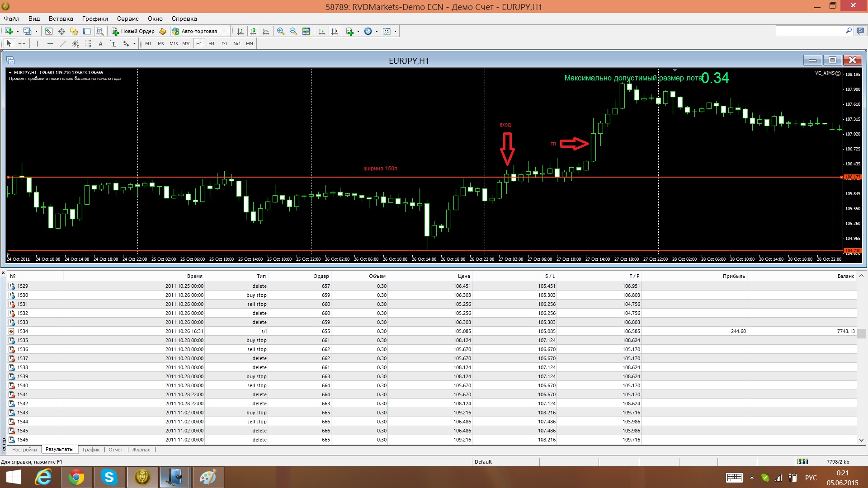Open the Indicators list icon
This screenshot has height=488, width=868.
[x=350, y=31]
